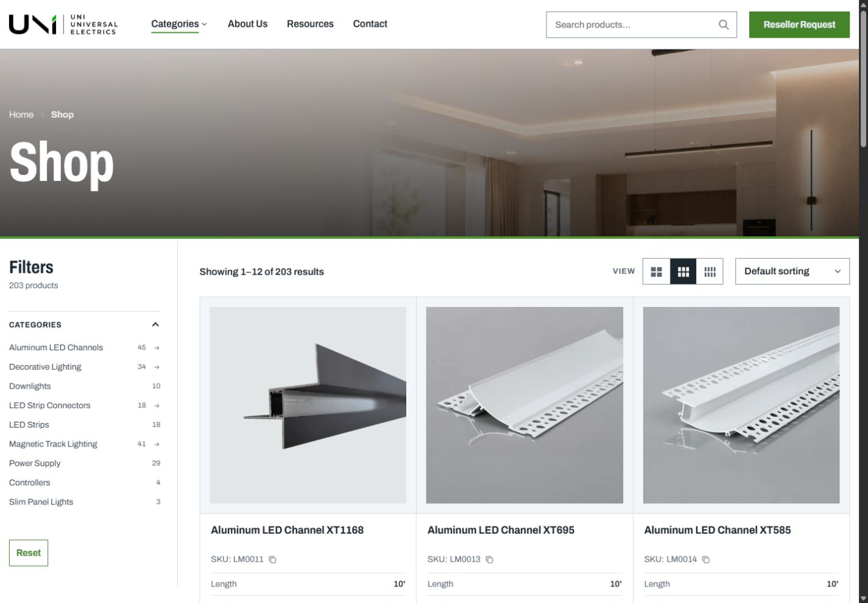Collapse the Categories filter section
The width and height of the screenshot is (868, 603).
[x=155, y=325]
